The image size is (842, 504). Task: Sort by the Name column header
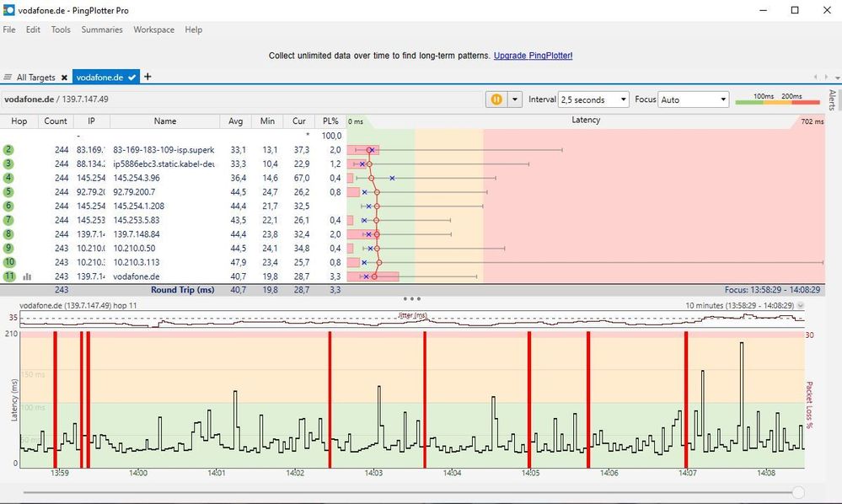[165, 121]
